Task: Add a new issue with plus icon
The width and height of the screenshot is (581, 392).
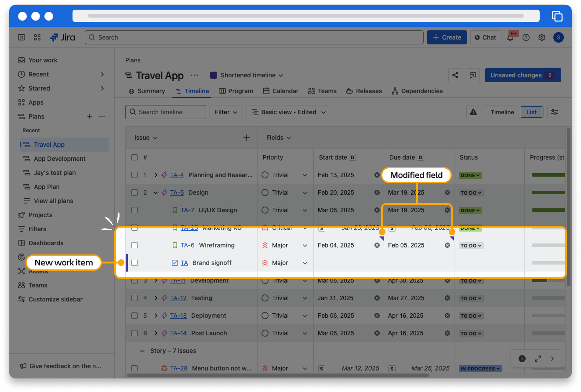Action: [x=247, y=138]
